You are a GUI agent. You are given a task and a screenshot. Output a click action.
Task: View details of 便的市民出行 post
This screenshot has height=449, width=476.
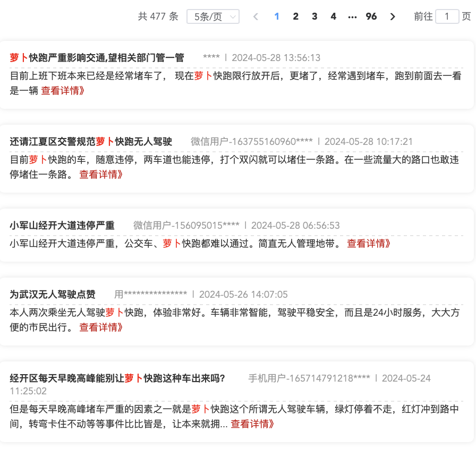tap(101, 327)
